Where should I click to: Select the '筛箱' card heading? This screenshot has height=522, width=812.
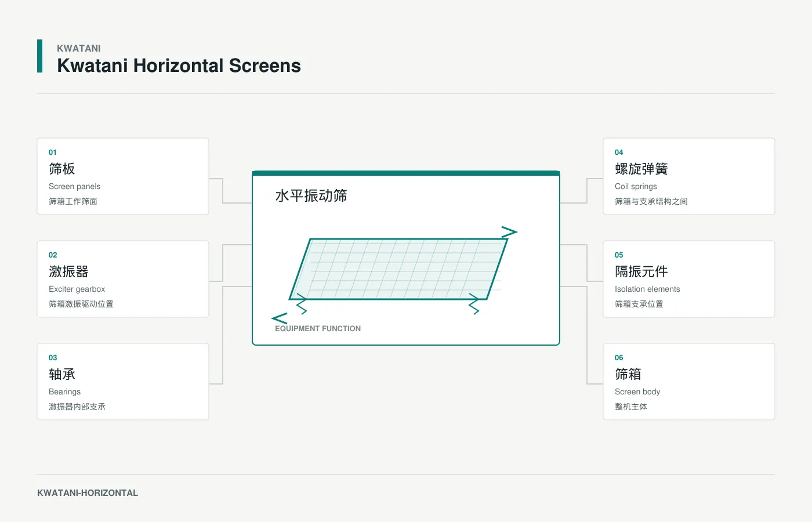pyautogui.click(x=628, y=374)
